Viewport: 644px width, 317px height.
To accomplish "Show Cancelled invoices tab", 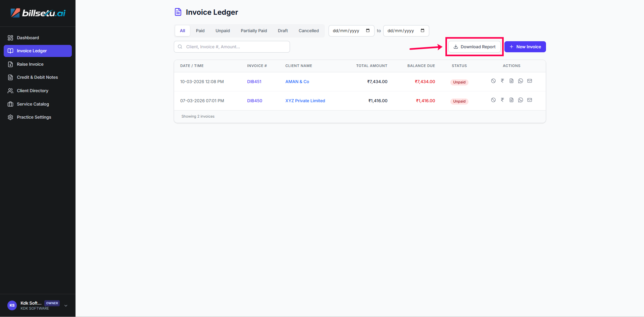I will [x=308, y=31].
